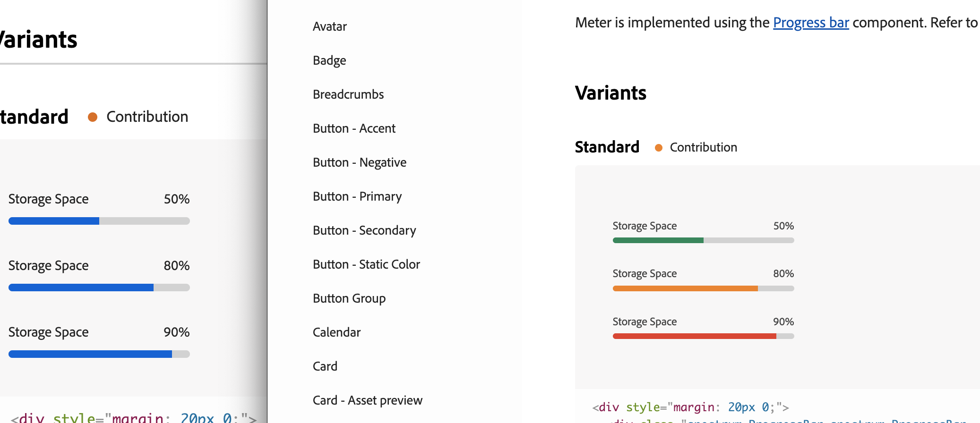Select Calendar in the component list
The image size is (980, 423).
coord(336,332)
